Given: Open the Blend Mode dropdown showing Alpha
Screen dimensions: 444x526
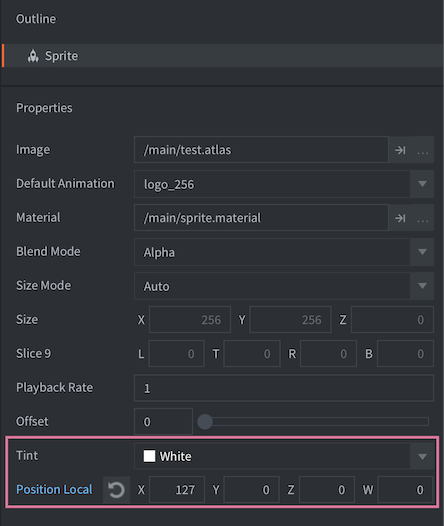Looking at the screenshot, I should 284,252.
